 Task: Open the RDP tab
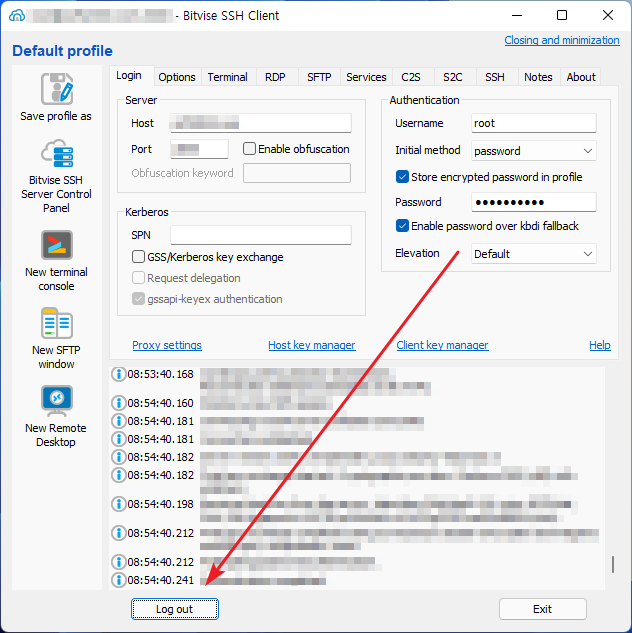click(275, 77)
